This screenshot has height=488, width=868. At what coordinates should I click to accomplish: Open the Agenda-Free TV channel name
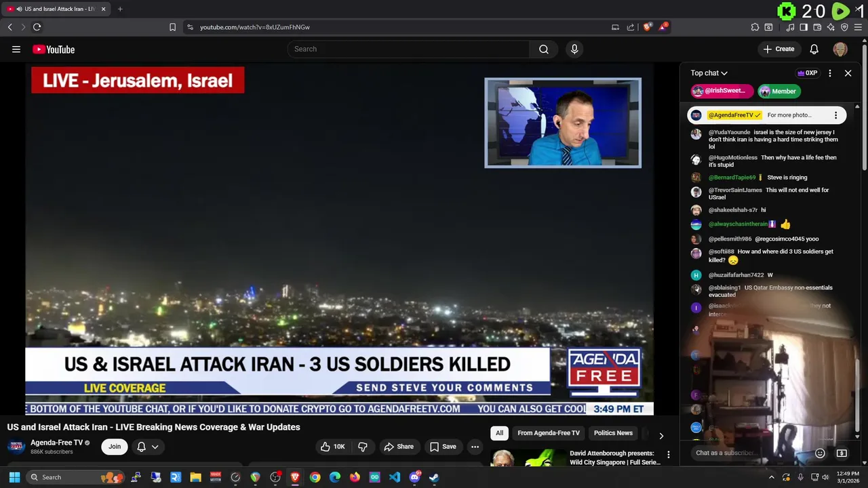coord(56,443)
